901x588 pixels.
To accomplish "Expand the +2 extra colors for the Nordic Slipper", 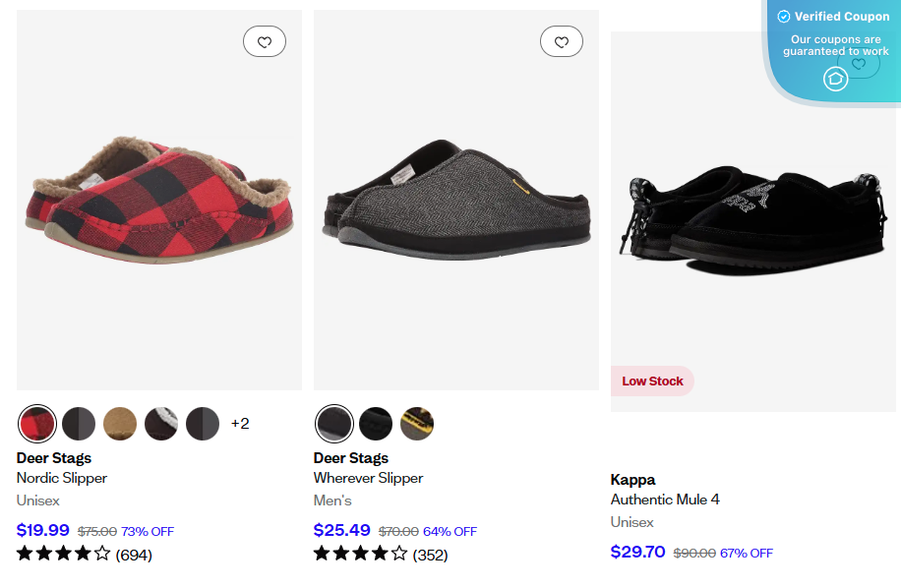I will [240, 423].
